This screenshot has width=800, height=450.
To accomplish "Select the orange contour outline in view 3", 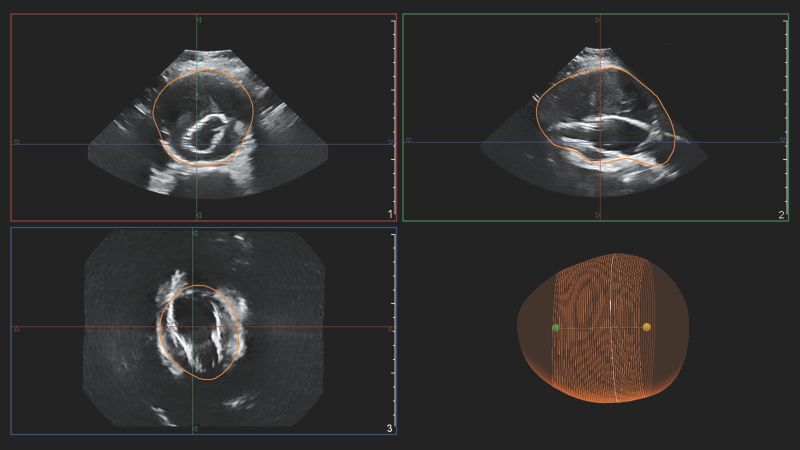I will [x=199, y=332].
